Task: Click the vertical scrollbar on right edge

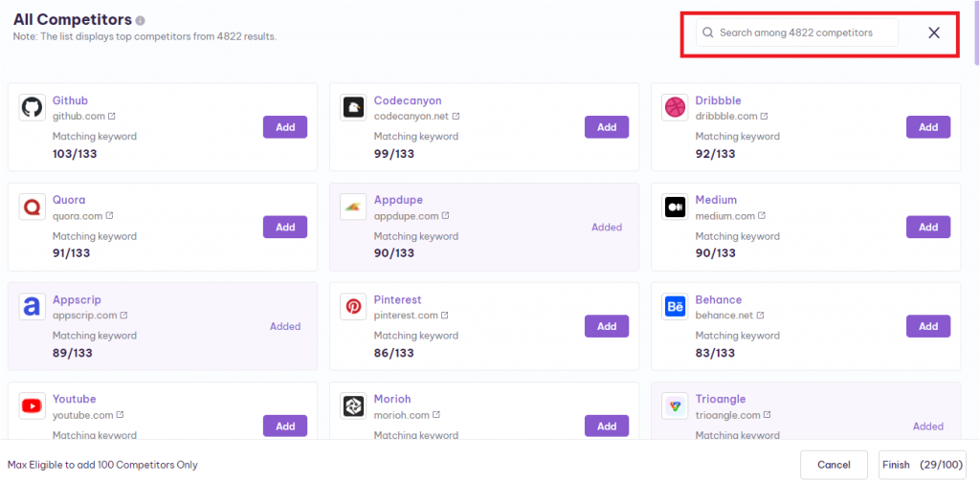Action: coord(975,38)
